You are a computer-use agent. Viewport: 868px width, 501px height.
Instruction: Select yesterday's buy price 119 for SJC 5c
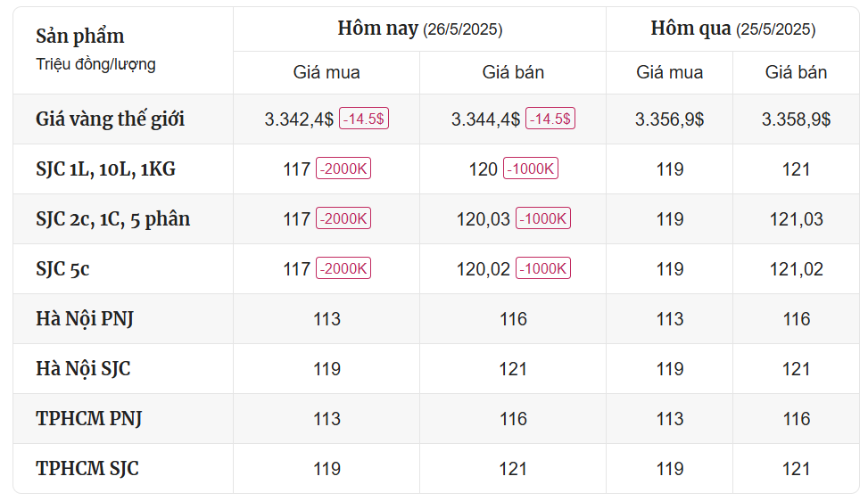pyautogui.click(x=670, y=269)
